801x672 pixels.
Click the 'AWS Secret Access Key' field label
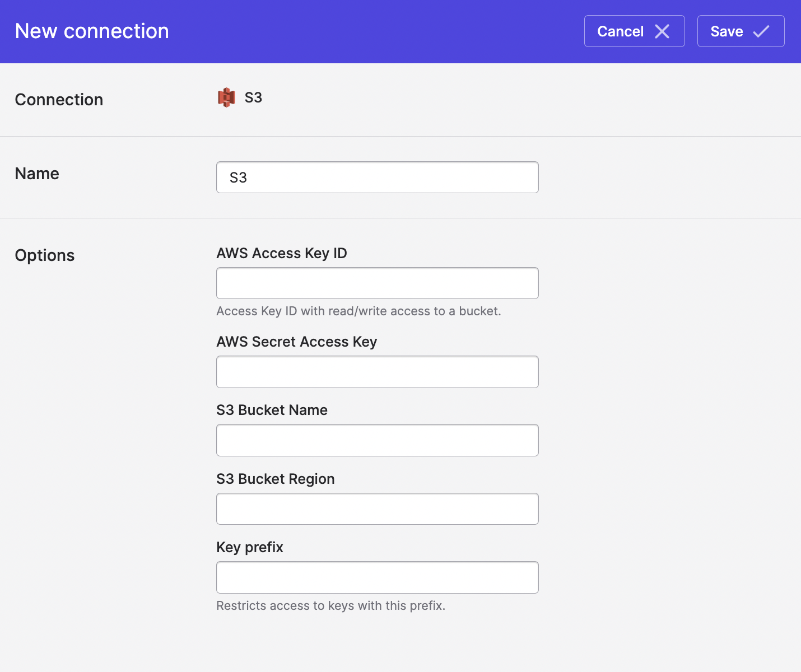click(297, 342)
